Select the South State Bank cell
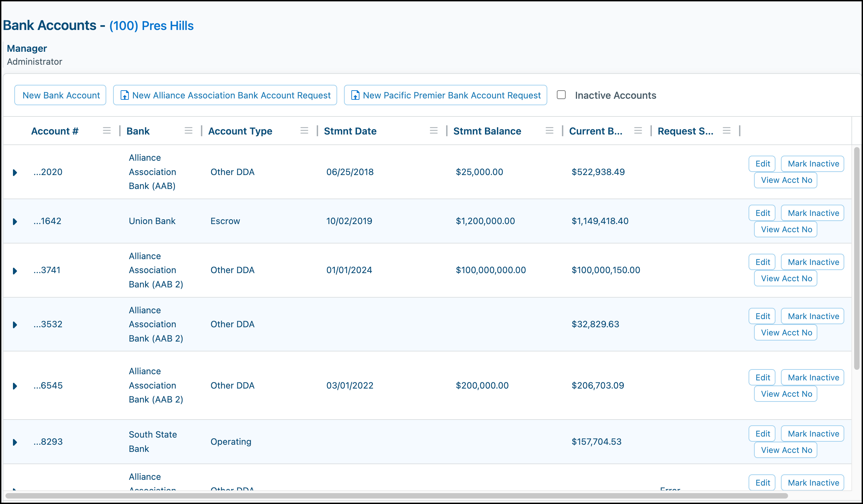The image size is (863, 504). coord(153,442)
